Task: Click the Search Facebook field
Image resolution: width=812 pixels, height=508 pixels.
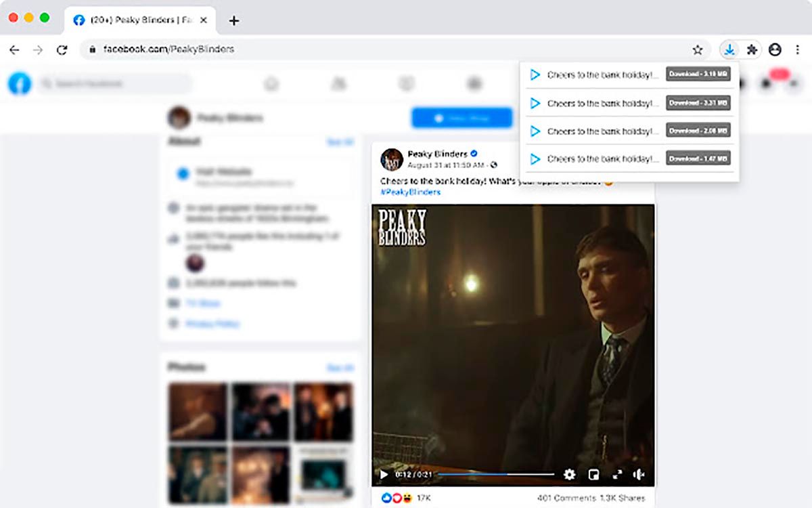Action: pos(114,83)
